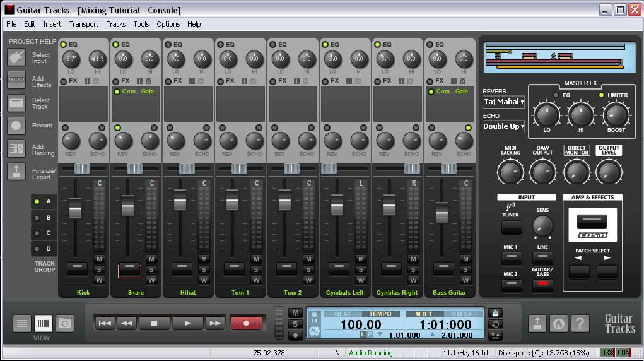The height and width of the screenshot is (361, 644).
Task: Mute the Kick track
Action: [99, 259]
